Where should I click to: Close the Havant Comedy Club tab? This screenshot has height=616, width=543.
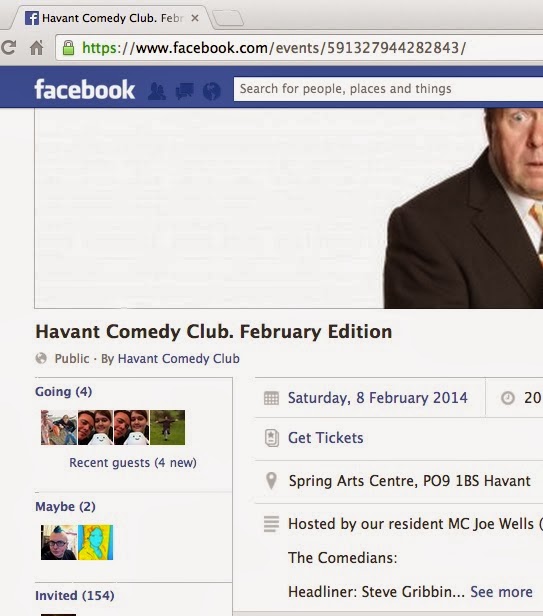point(194,18)
